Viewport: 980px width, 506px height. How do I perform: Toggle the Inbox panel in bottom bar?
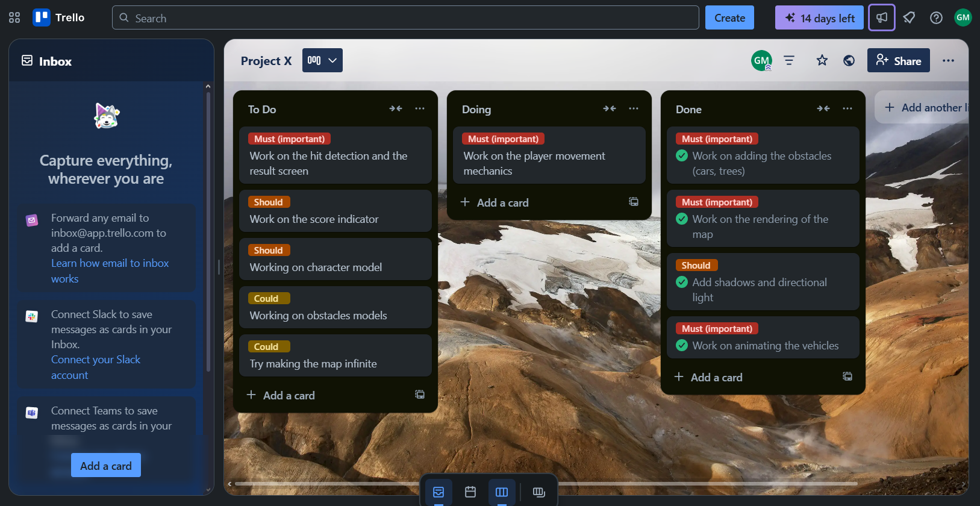pos(439,492)
